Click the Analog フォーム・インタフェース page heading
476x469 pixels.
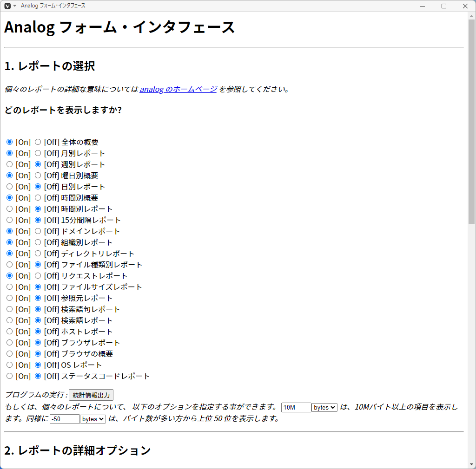[119, 27]
